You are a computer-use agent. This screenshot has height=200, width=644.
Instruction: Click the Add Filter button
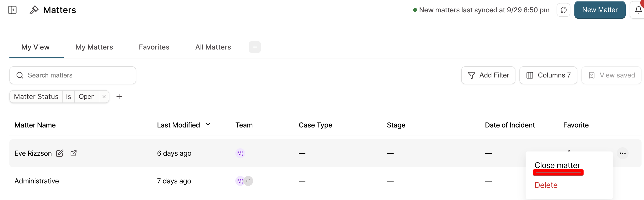point(488,75)
